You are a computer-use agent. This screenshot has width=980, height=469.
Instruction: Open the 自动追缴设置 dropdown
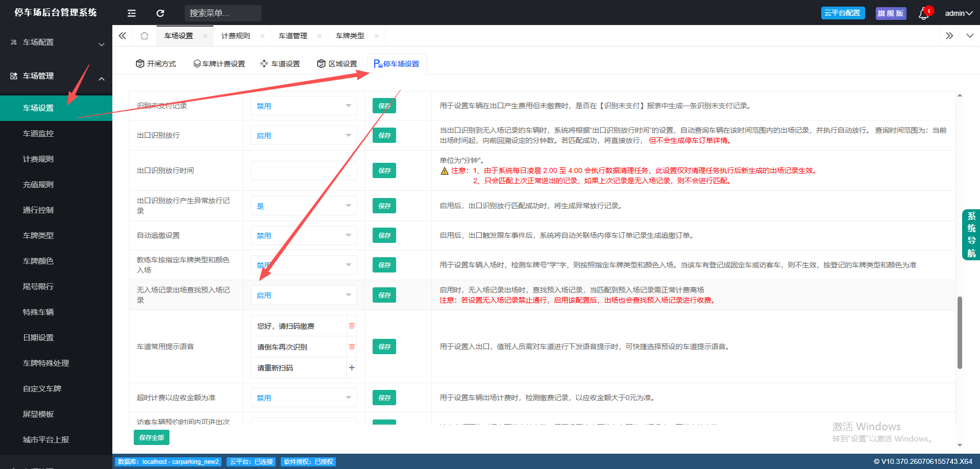(x=304, y=235)
